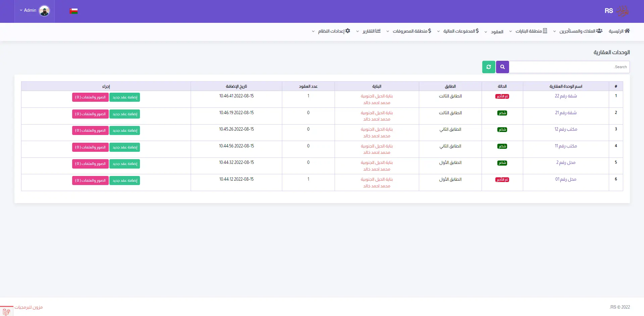The image size is (644, 316).
Task: Click the home icon beside الرئيسية
Action: 627,31
